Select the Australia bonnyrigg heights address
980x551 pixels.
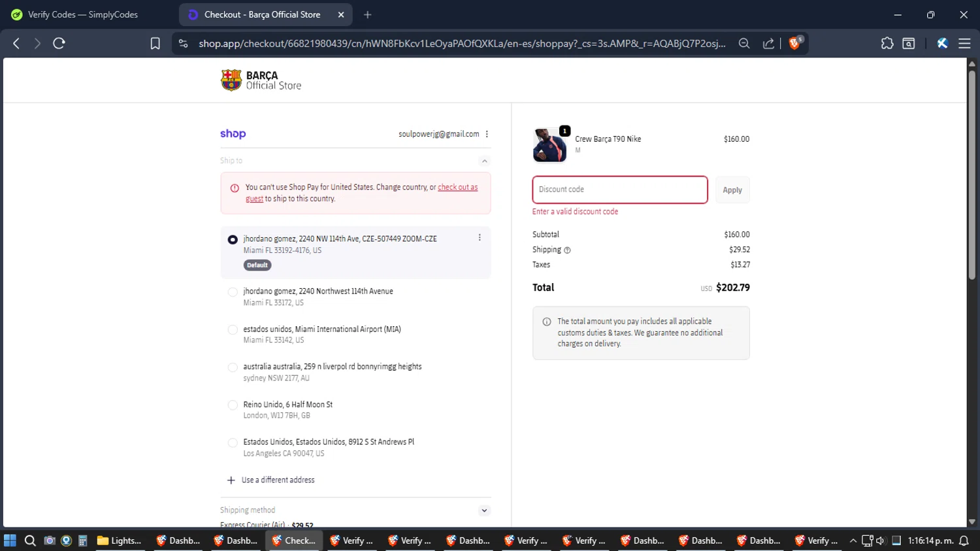tap(233, 367)
